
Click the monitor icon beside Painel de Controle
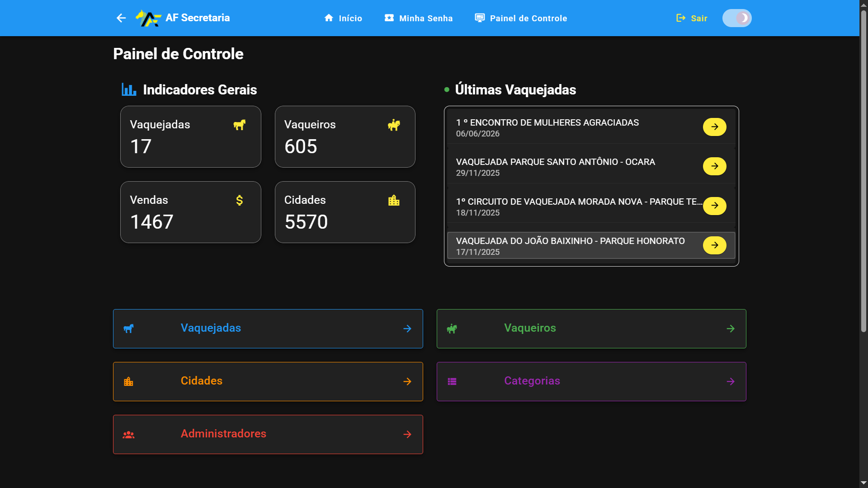tap(480, 18)
